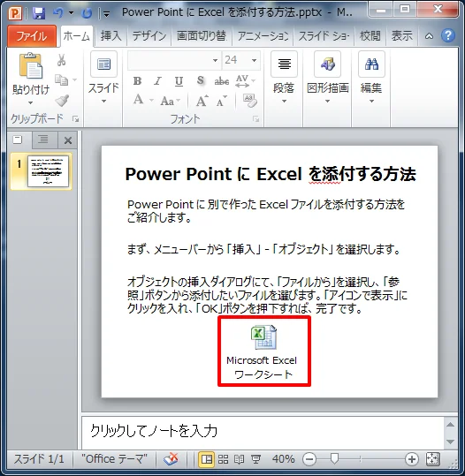Click the Paragraph (段落) alignment icon

tap(284, 64)
